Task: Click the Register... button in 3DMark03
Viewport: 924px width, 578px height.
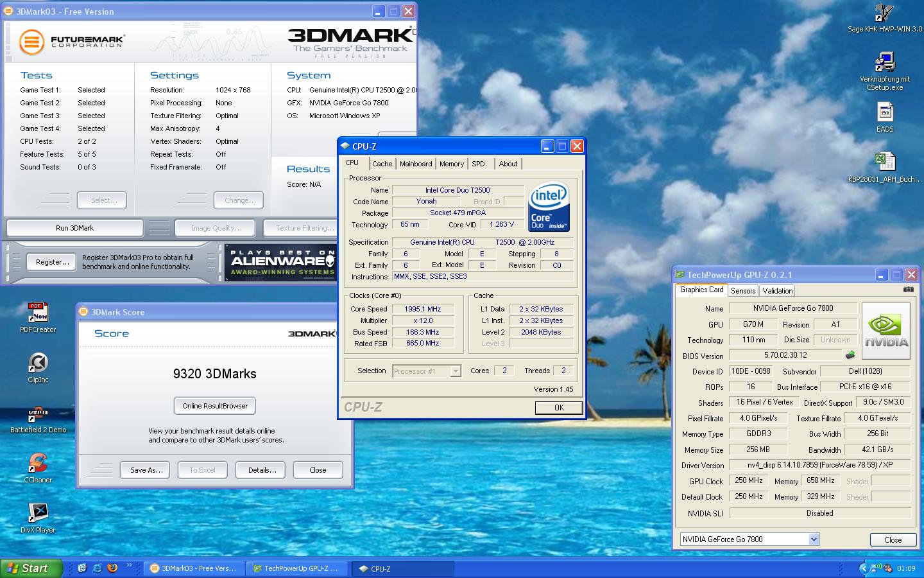Action: pos(53,262)
